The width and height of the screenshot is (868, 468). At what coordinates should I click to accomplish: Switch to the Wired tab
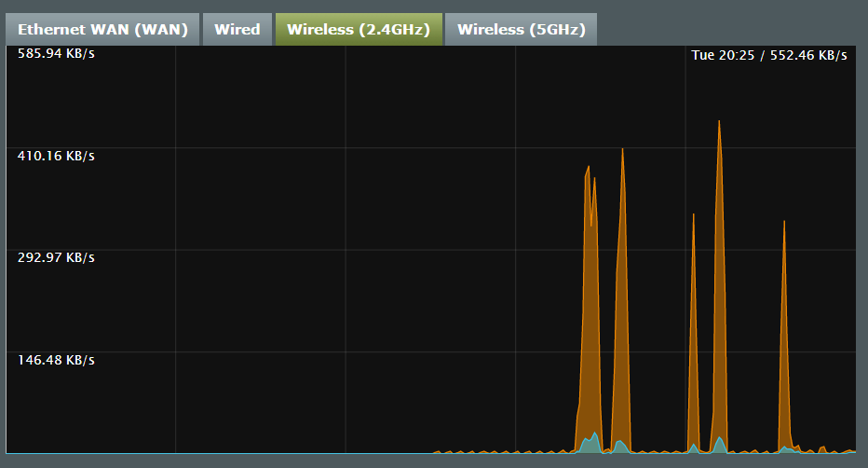(237, 29)
